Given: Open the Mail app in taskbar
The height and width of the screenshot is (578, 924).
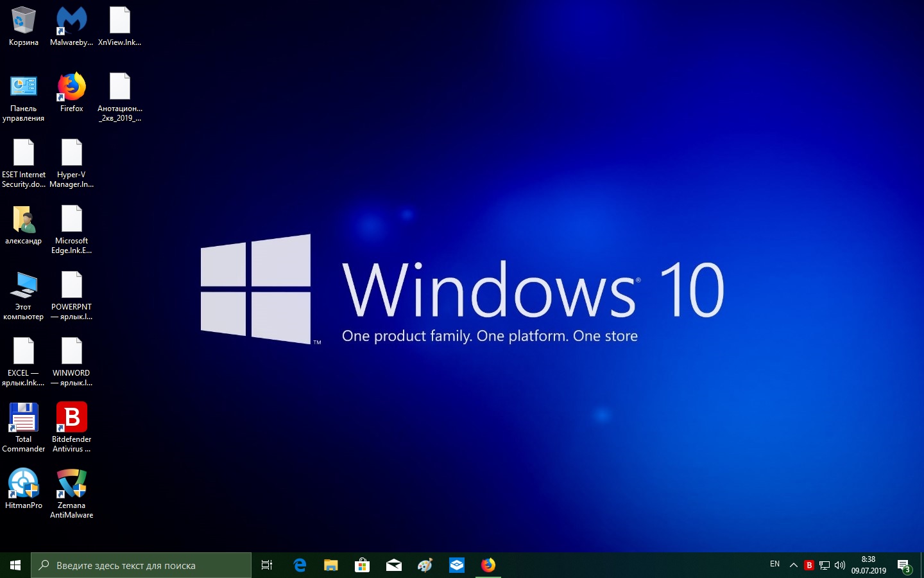Looking at the screenshot, I should click(x=393, y=565).
